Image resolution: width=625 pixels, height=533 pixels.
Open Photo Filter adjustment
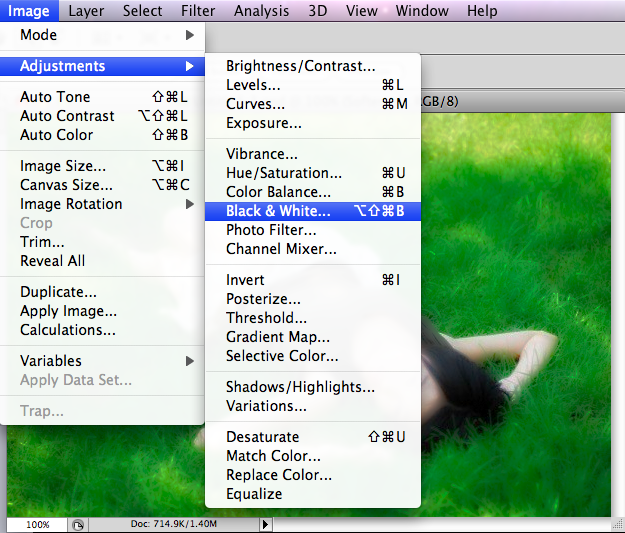pos(313,230)
